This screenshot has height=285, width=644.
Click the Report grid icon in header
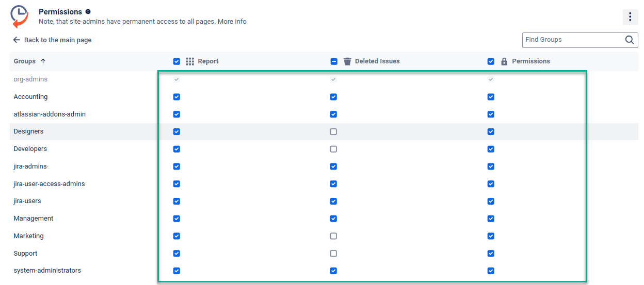pos(190,61)
